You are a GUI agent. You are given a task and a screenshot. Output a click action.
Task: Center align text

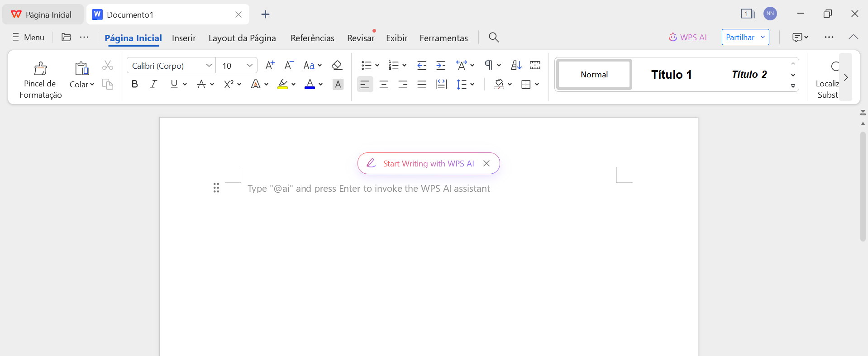click(384, 84)
